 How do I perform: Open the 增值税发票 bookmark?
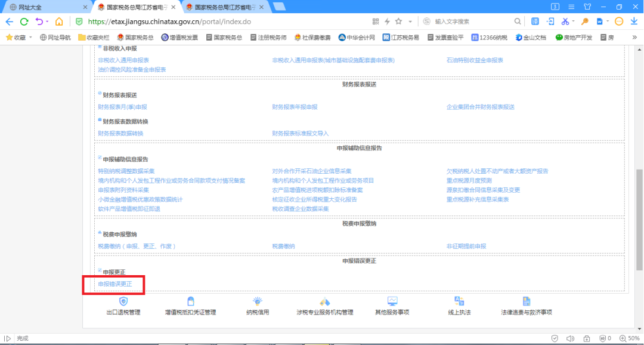pos(179,38)
